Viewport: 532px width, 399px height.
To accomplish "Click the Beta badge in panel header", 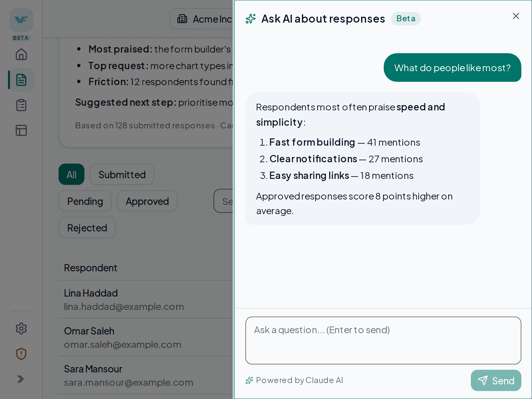I will pyautogui.click(x=406, y=19).
